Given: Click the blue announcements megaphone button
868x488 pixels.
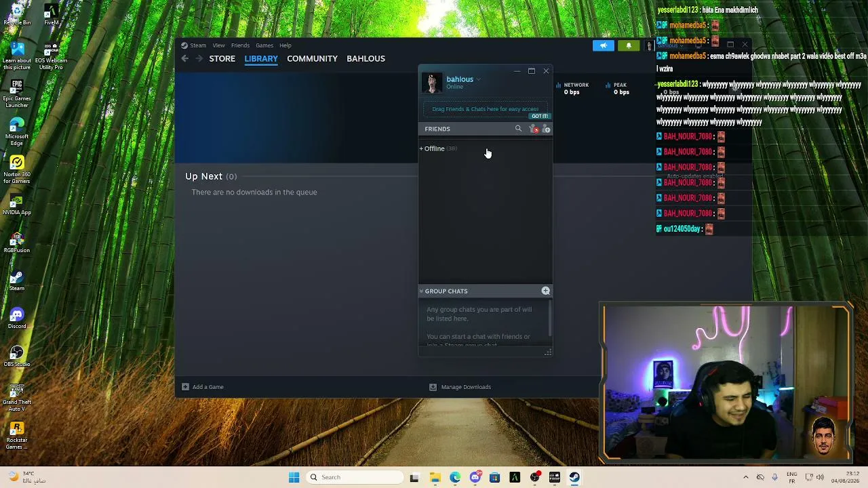Looking at the screenshot, I should coord(603,45).
